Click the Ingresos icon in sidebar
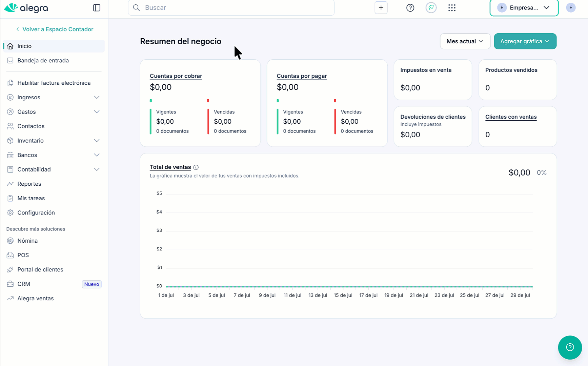The width and height of the screenshot is (588, 366). 11,97
